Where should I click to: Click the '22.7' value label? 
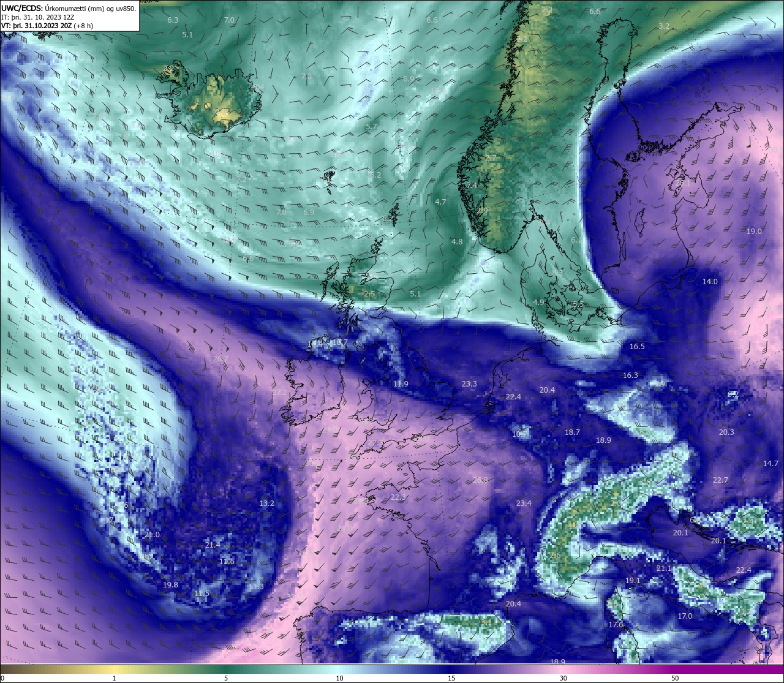(x=721, y=480)
